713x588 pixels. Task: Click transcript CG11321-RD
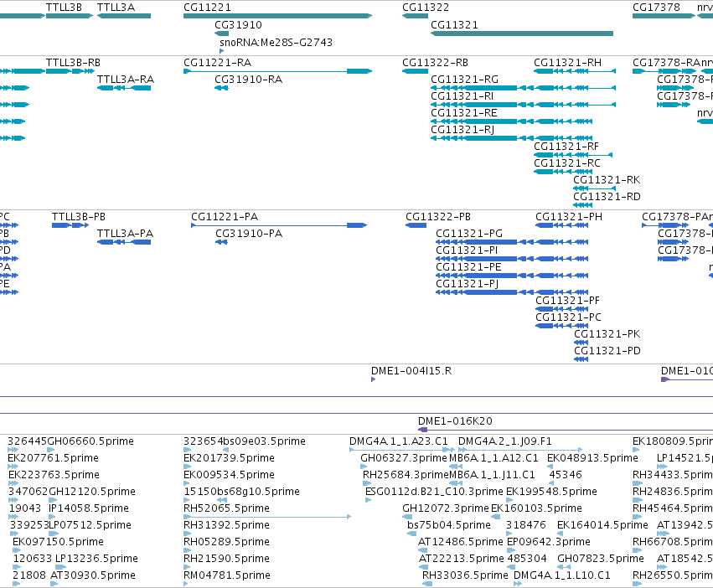[607, 197]
